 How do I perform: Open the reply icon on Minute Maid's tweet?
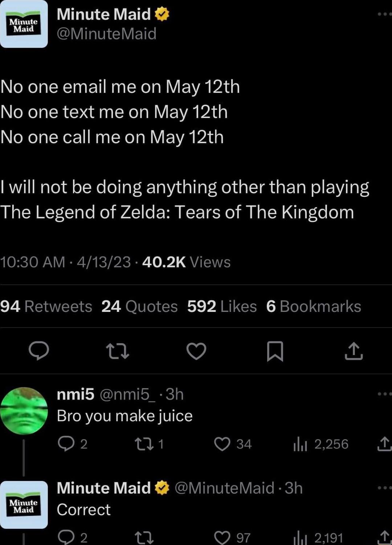[40, 351]
